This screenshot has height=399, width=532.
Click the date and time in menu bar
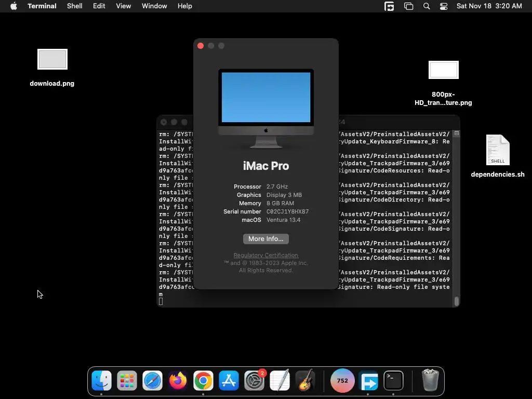(489, 6)
